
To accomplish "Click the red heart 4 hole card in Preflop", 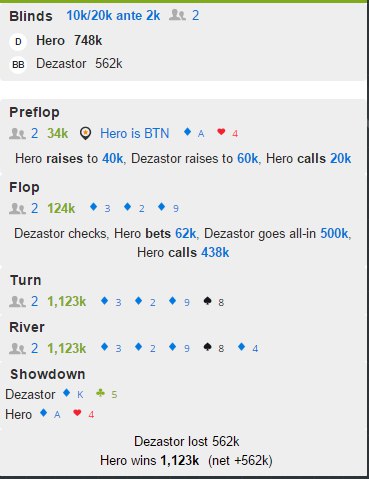I will point(228,133).
